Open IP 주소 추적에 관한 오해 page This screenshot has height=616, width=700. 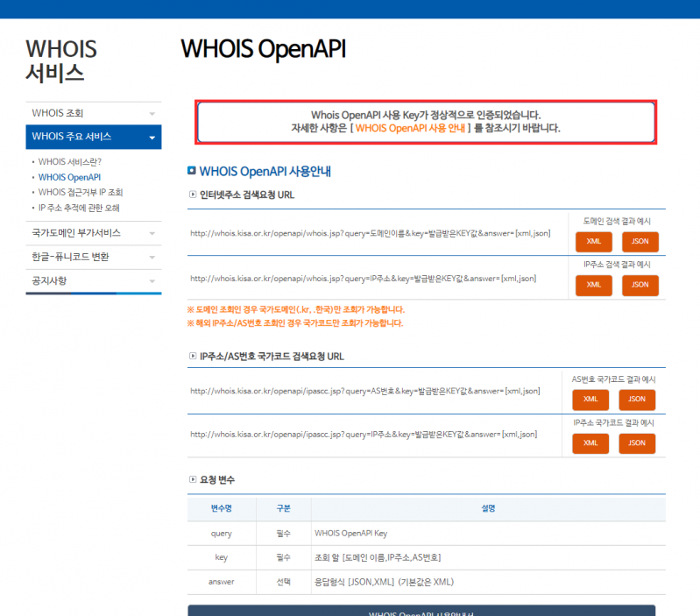pyautogui.click(x=79, y=208)
